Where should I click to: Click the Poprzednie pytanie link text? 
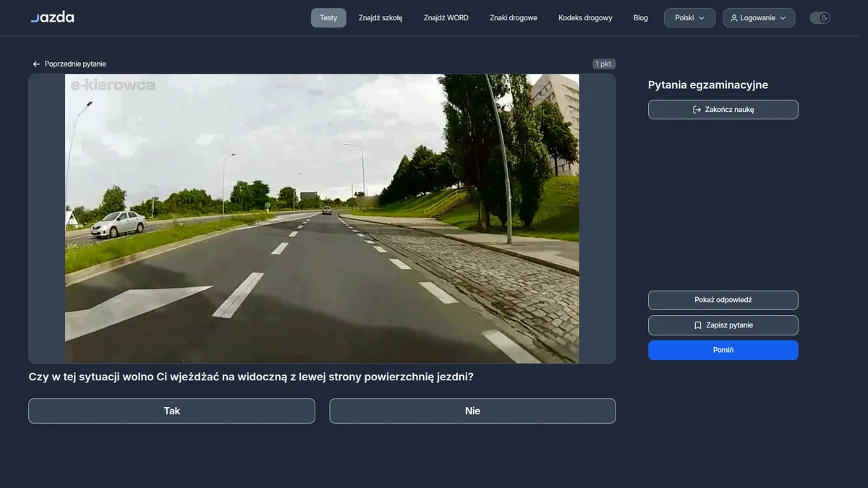75,64
